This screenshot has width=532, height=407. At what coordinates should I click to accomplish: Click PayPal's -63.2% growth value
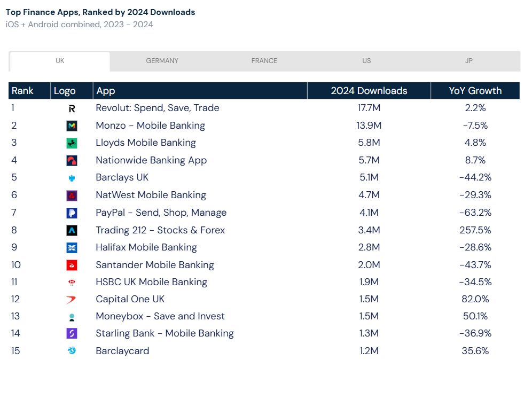click(475, 213)
